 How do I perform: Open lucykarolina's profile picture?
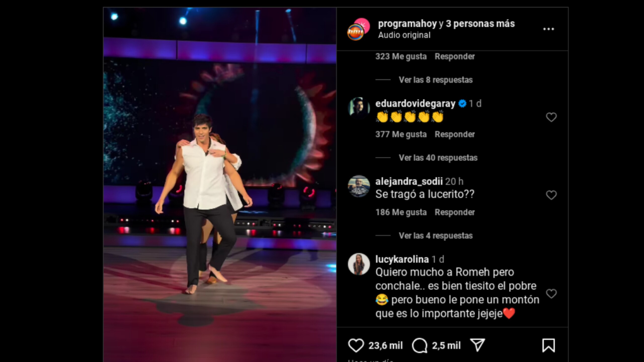(x=359, y=264)
